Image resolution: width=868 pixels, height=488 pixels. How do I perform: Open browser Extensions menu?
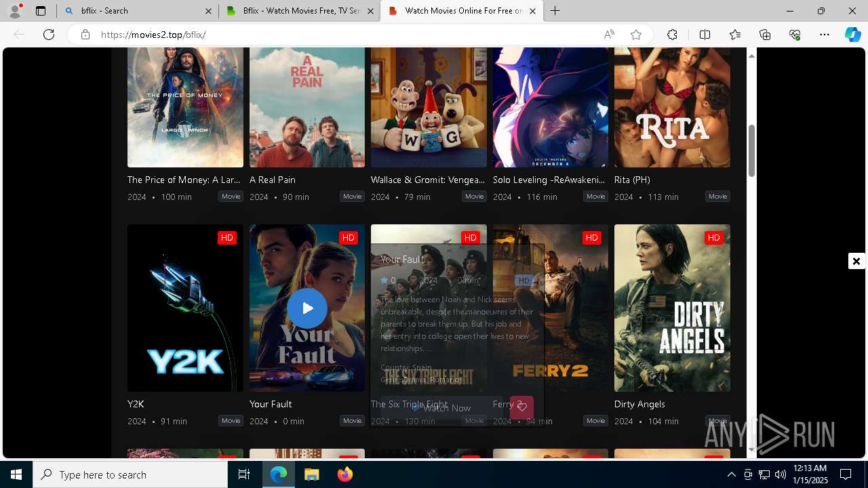click(672, 35)
